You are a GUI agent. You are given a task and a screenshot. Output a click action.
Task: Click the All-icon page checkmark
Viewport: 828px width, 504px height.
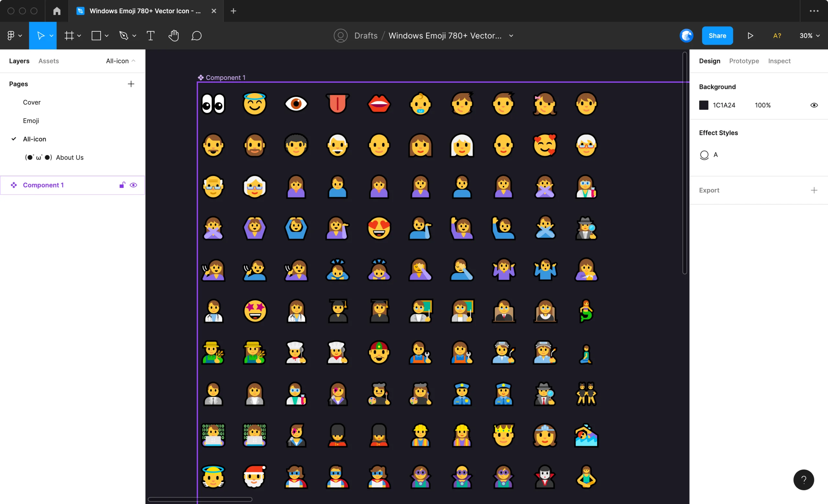pyautogui.click(x=14, y=139)
